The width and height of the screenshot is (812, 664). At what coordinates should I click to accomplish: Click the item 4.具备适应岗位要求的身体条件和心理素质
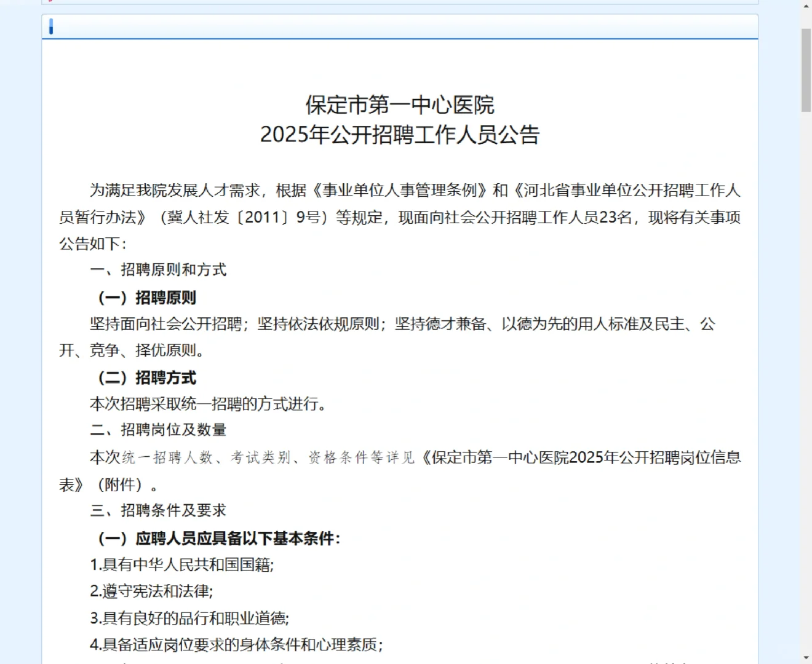[236, 645]
